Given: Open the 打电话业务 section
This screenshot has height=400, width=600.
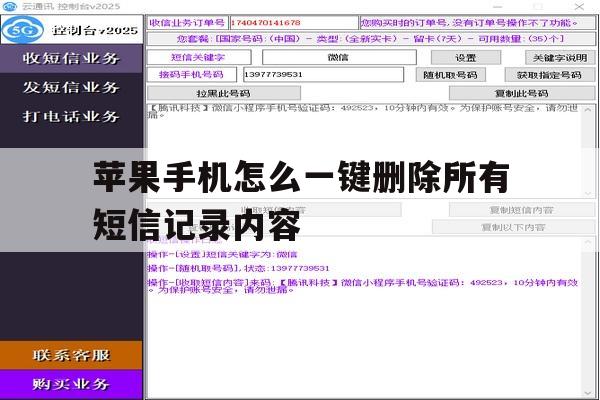Looking at the screenshot, I should pyautogui.click(x=71, y=116).
